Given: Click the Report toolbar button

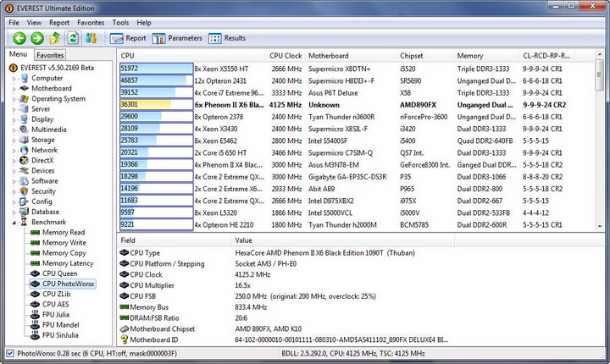Looking at the screenshot, I should pyautogui.click(x=128, y=38).
